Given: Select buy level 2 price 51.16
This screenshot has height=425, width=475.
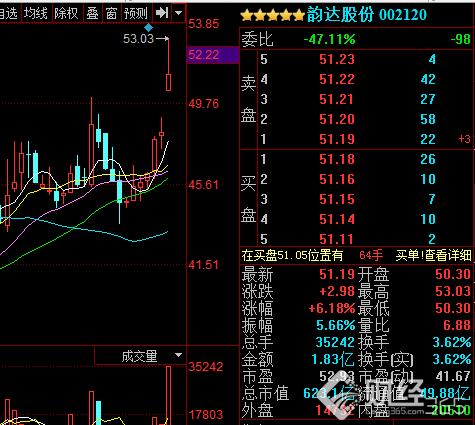Looking at the screenshot, I should point(337,179).
